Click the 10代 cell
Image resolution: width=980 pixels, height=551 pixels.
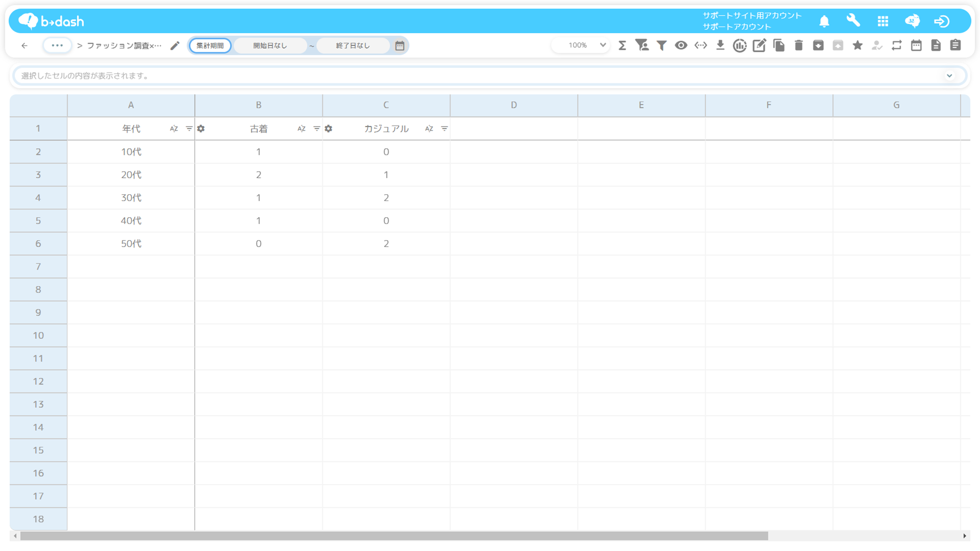[131, 152]
